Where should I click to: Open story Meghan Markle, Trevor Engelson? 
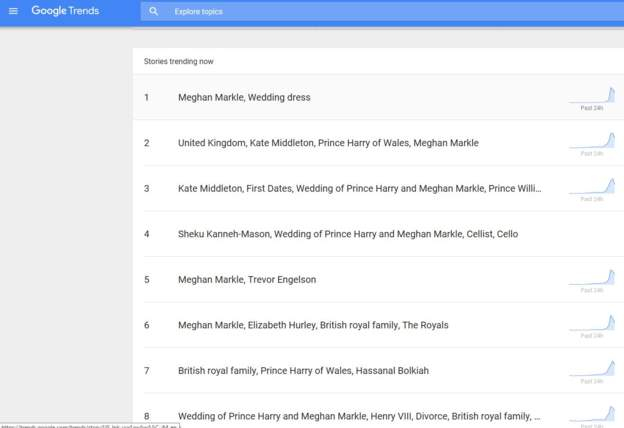click(x=247, y=279)
